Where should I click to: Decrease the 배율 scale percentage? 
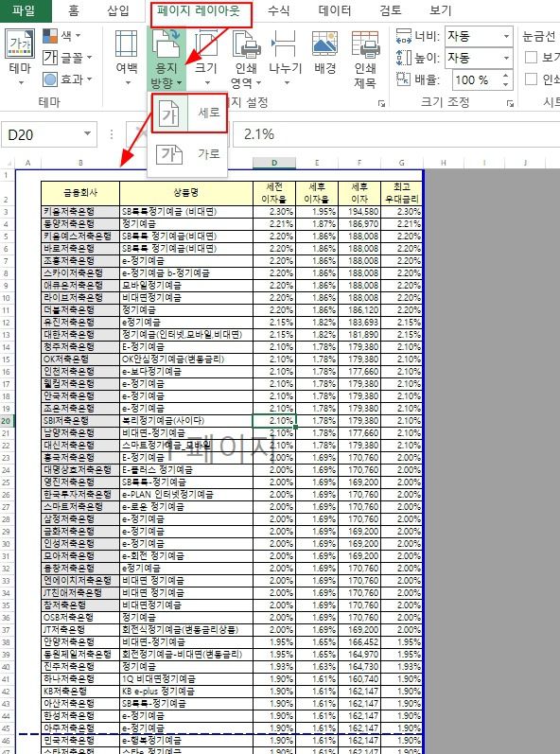pyautogui.click(x=506, y=84)
